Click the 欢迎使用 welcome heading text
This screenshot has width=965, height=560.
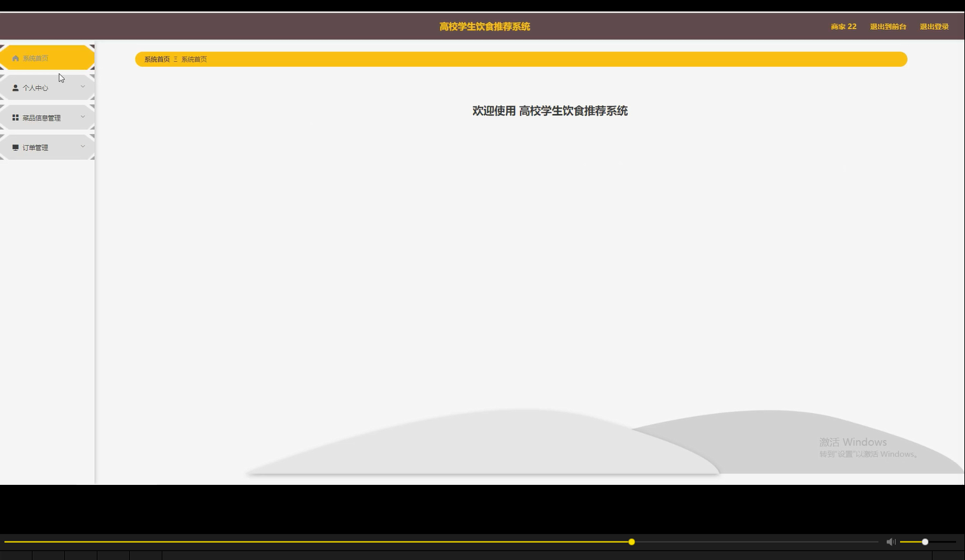[x=549, y=111]
